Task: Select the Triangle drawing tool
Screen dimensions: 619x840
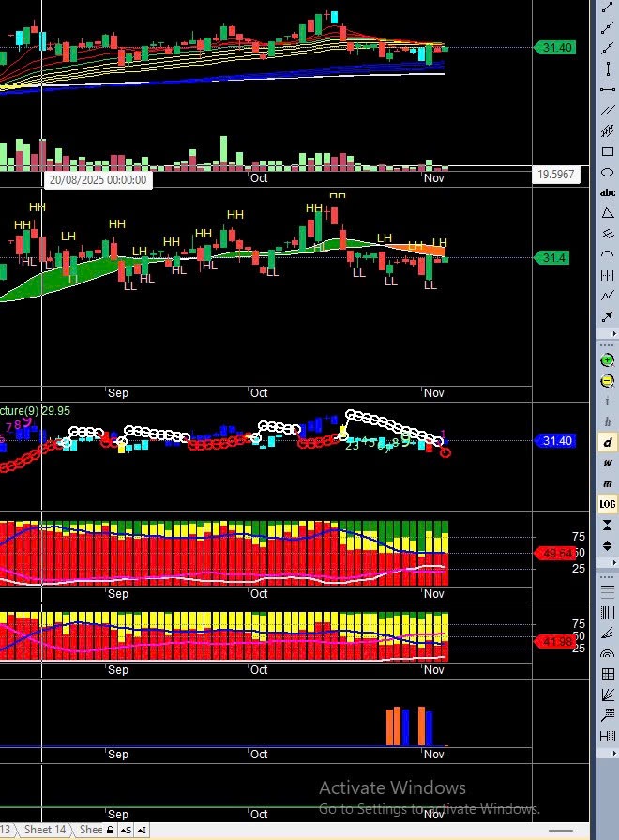Action: 607,213
